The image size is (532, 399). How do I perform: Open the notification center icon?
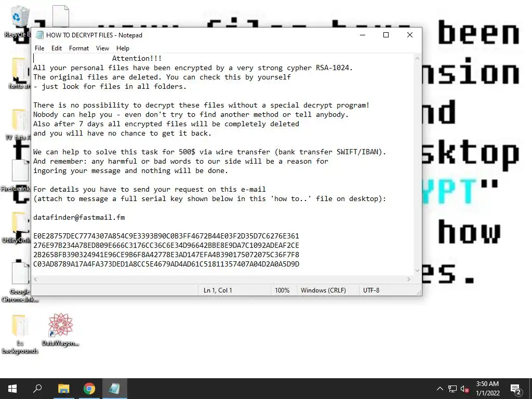pos(516,389)
